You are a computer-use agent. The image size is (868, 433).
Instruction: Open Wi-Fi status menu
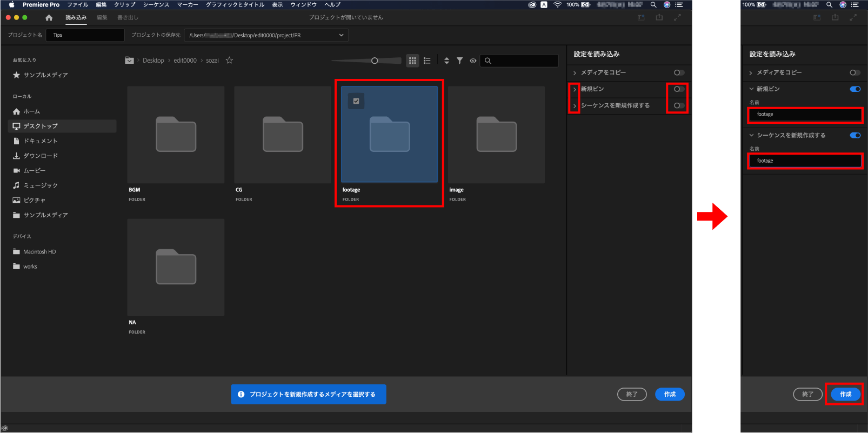558,4
